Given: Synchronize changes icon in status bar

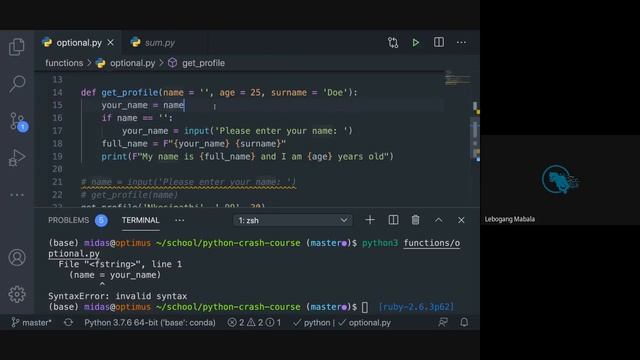Looking at the screenshot, I should coord(68,322).
